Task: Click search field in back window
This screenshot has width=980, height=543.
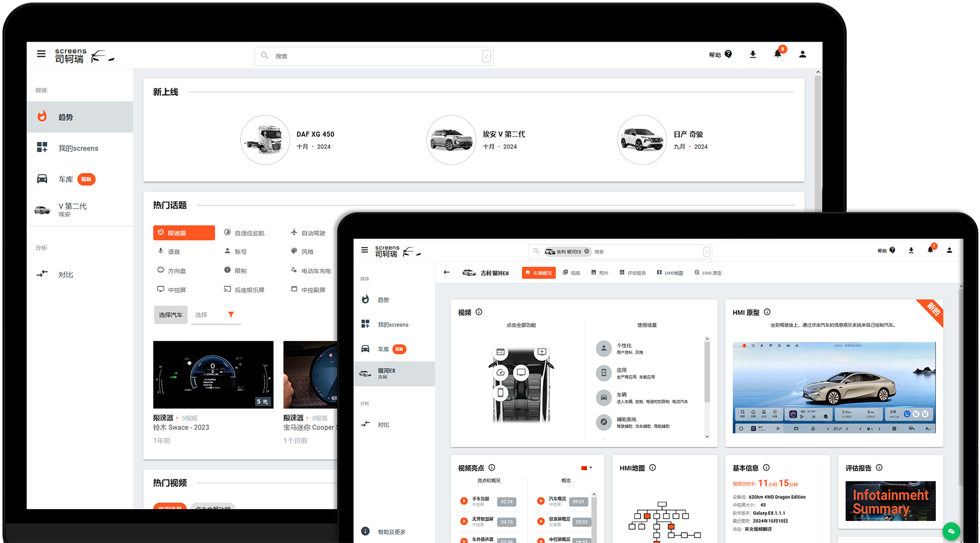Action: [x=374, y=56]
